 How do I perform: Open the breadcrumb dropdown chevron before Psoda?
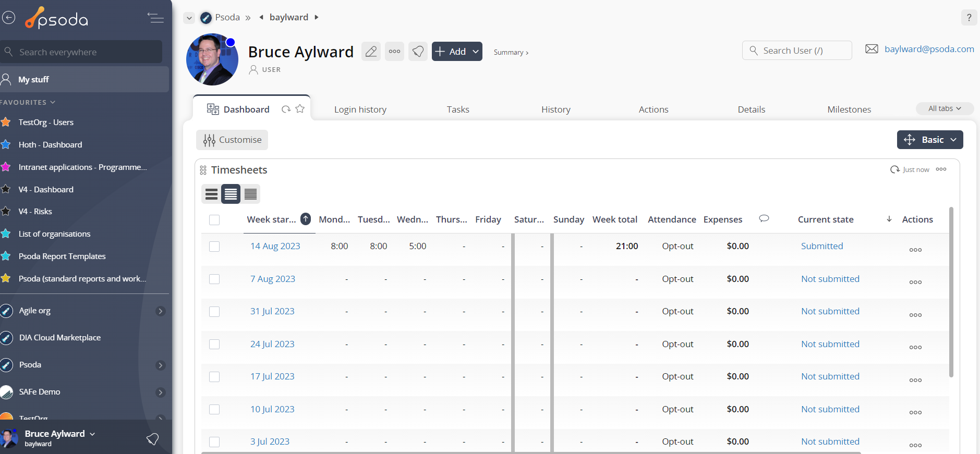189,18
